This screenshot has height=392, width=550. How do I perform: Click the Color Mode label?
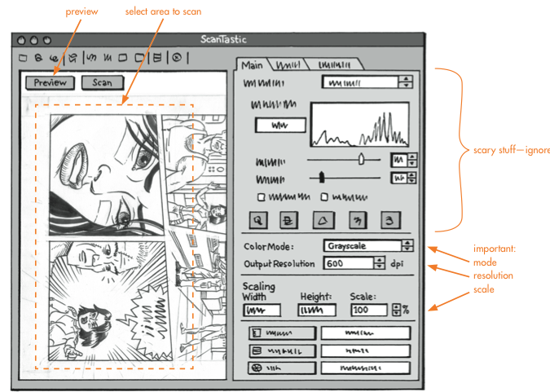(x=269, y=246)
